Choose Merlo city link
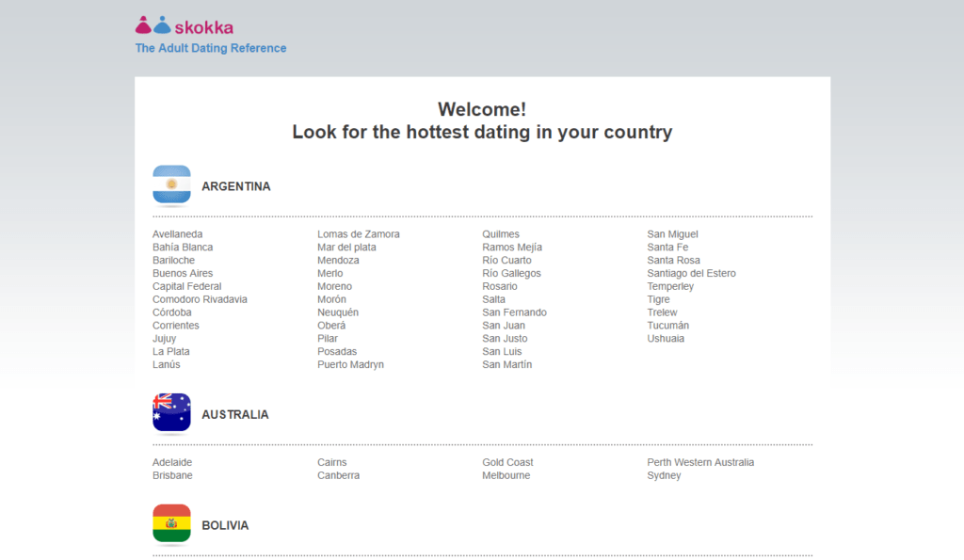This screenshot has height=560, width=964. [330, 273]
